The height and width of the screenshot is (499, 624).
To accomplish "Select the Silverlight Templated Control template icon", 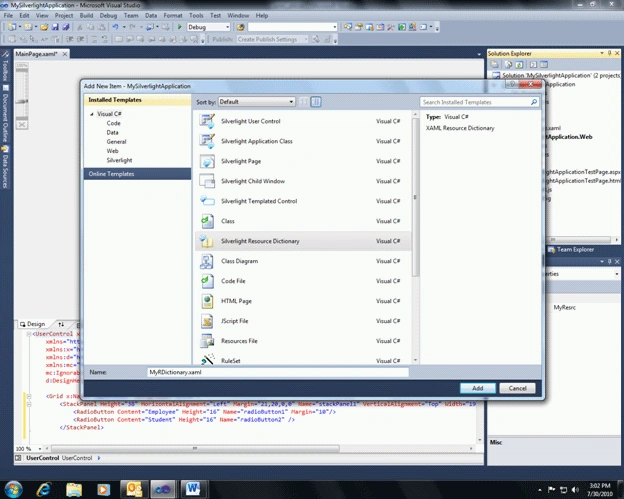I will 207,201.
